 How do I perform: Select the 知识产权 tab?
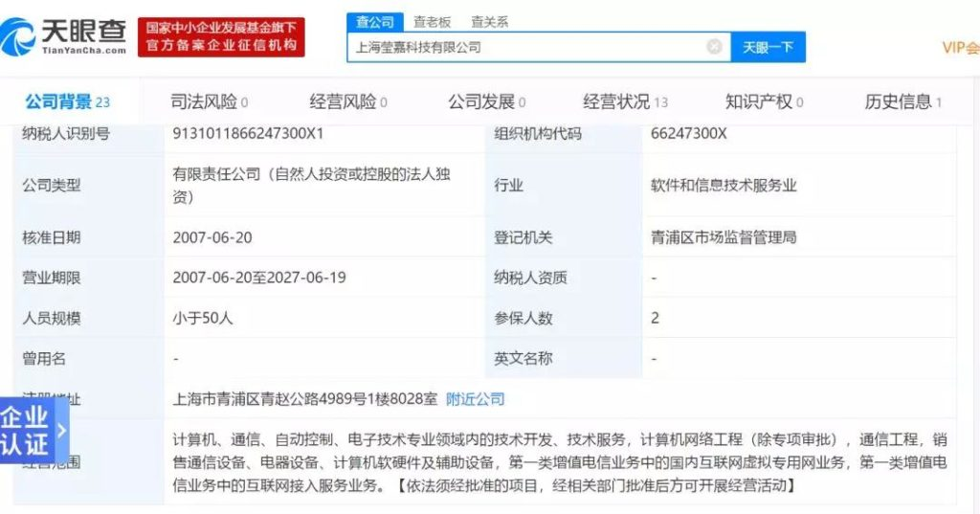coord(765,101)
